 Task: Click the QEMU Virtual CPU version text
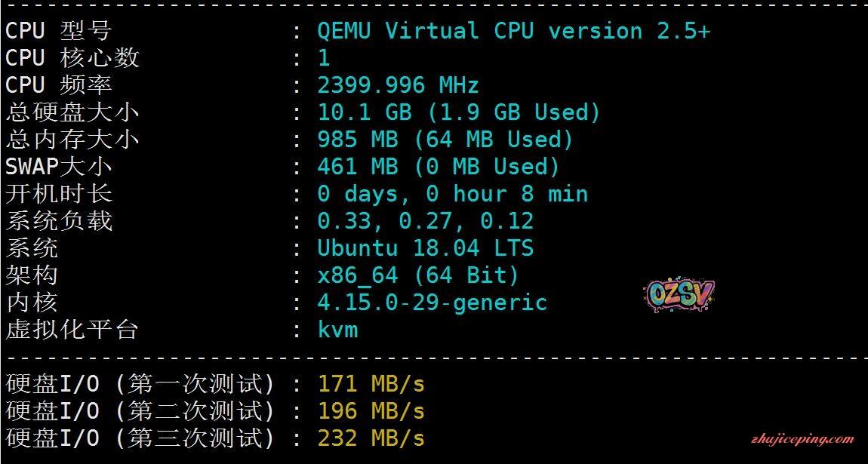pos(513,31)
